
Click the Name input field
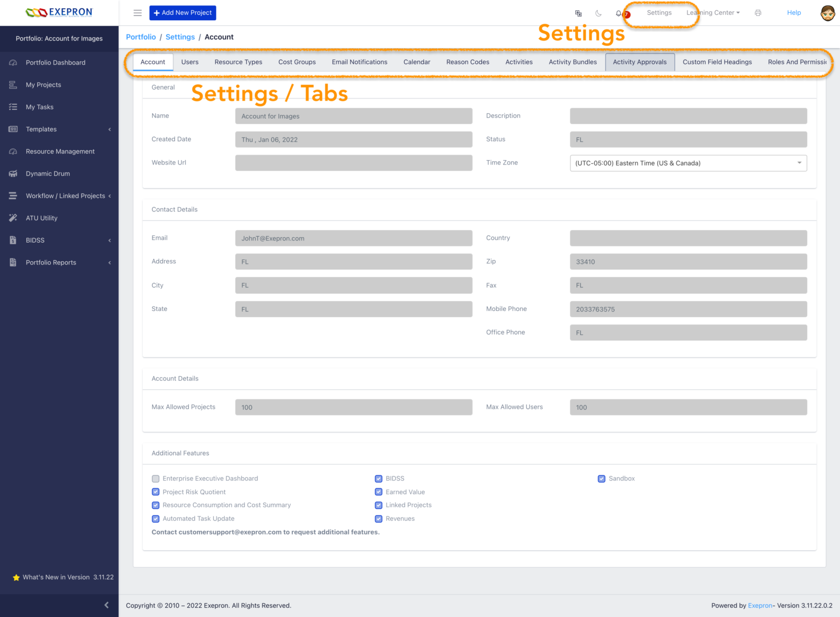pos(354,116)
